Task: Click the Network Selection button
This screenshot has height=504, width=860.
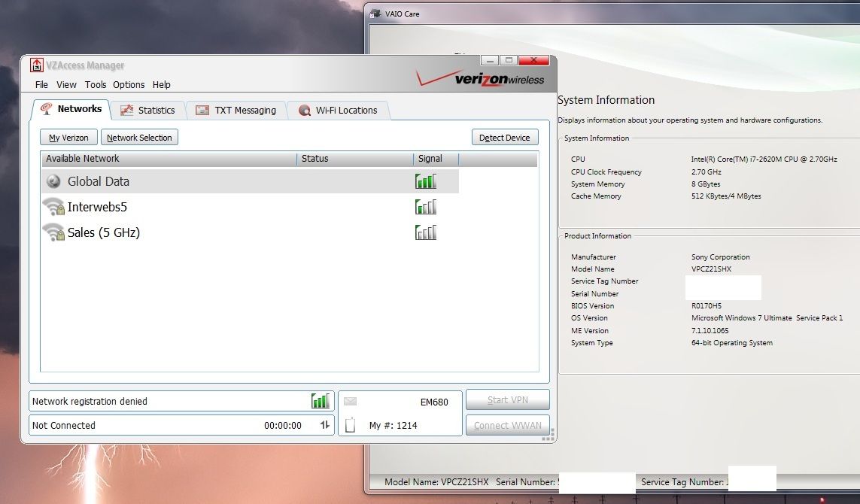Action: (139, 138)
